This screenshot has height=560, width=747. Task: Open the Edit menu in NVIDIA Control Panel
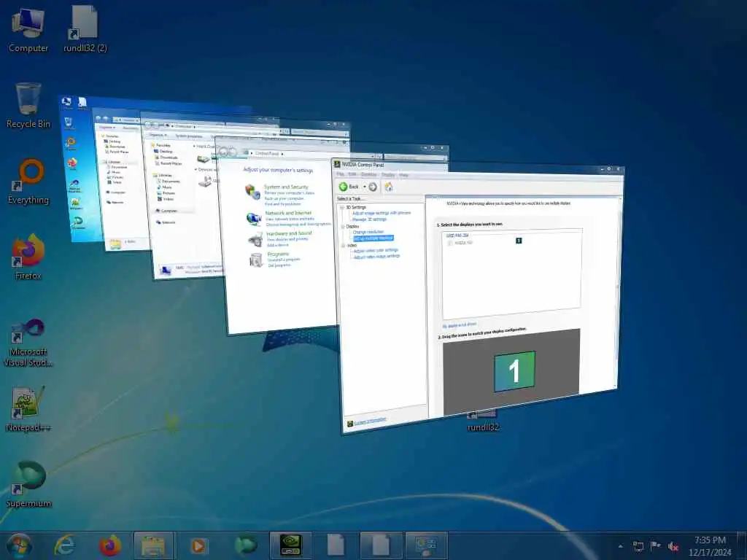352,174
